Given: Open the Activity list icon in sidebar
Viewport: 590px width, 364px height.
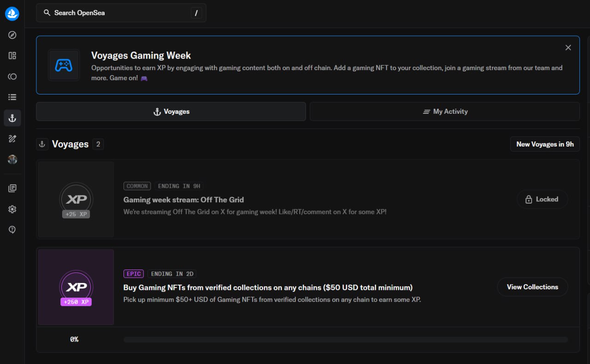Looking at the screenshot, I should pos(12,97).
